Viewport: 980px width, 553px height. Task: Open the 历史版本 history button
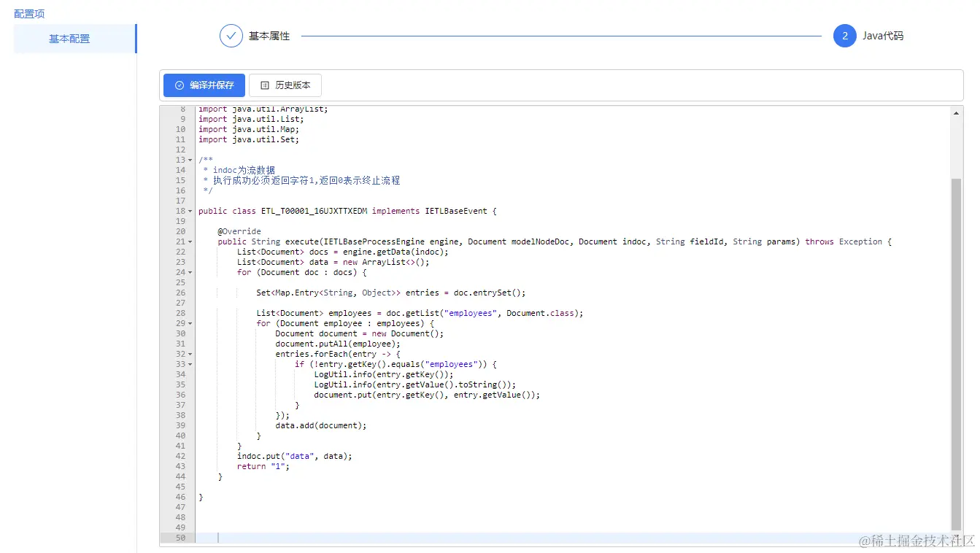pos(285,85)
